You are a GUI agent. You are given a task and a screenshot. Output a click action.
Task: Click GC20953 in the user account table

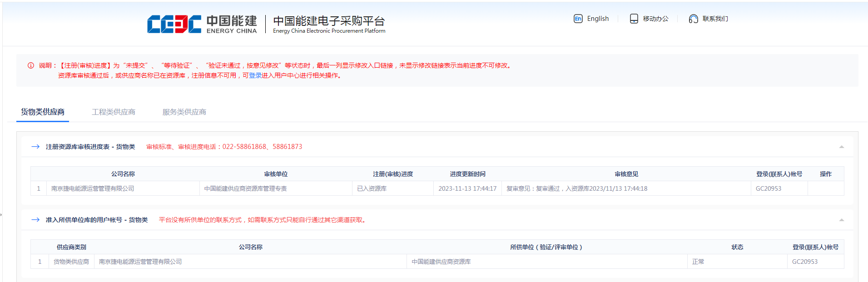click(805, 262)
